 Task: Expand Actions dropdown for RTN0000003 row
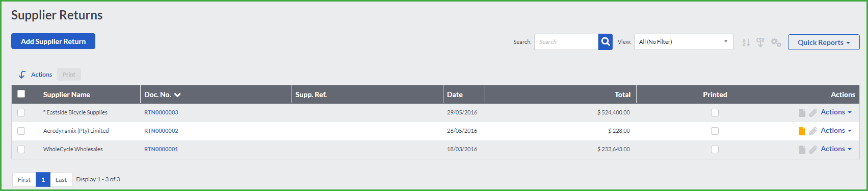click(x=836, y=112)
